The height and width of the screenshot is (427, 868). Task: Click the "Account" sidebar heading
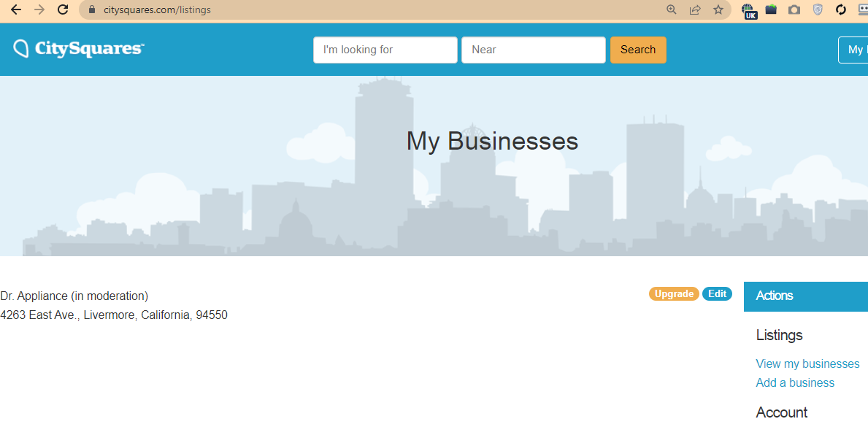pyautogui.click(x=782, y=412)
